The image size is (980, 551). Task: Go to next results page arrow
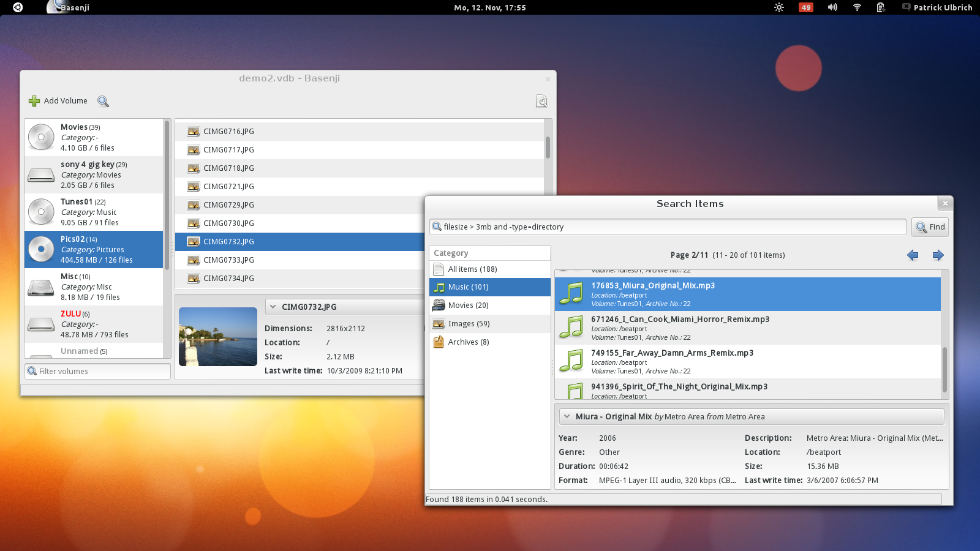click(938, 255)
